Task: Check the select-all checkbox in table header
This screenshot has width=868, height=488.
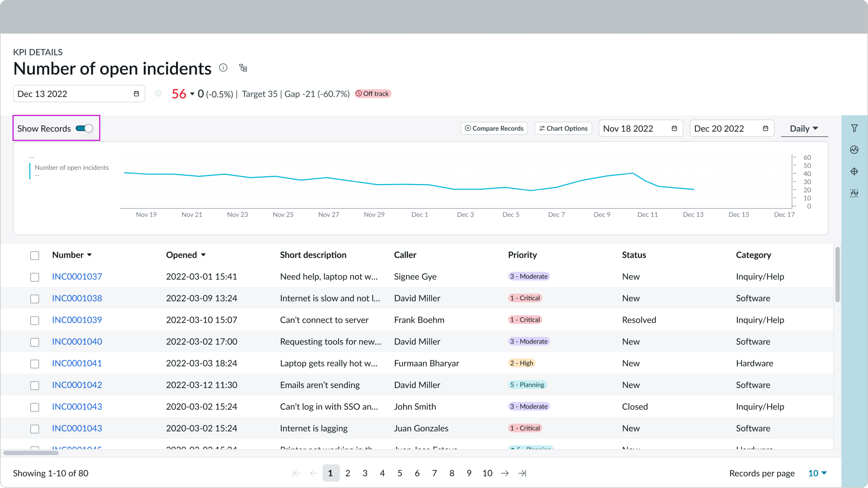Action: (34, 255)
